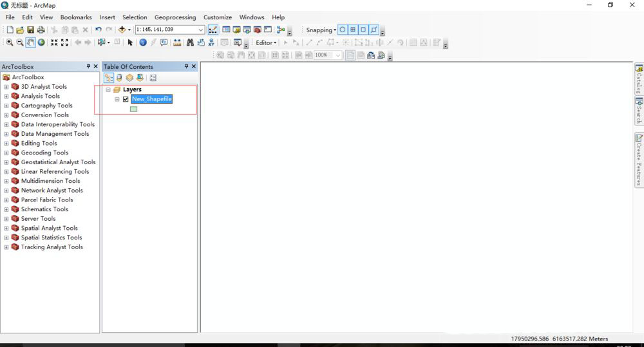
Task: Select the New_Shapefile layer name
Action: [151, 99]
